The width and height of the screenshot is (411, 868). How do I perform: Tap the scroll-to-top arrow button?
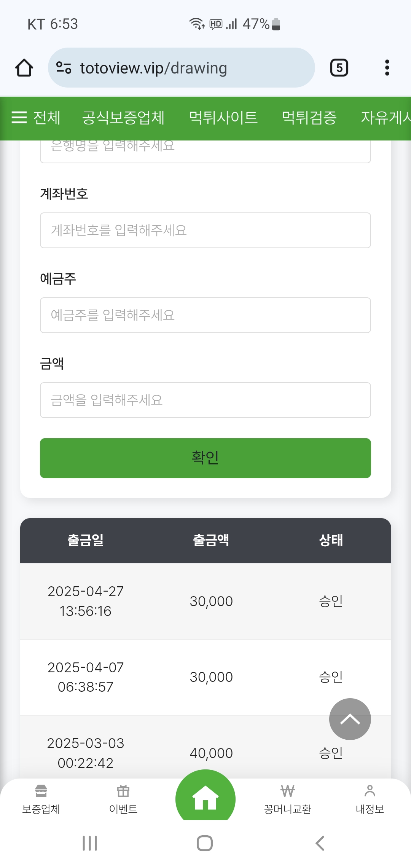coord(350,719)
